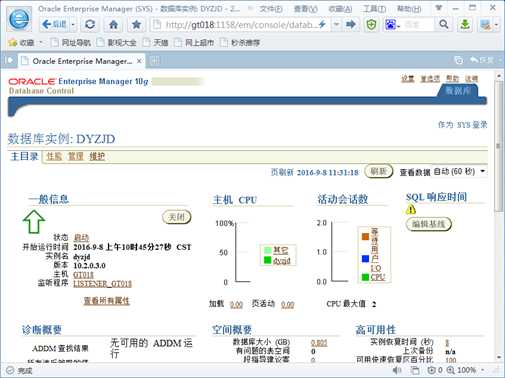Screen dimensions: 505x378
Task: Switch to the 管理 page tab
Action: point(76,156)
